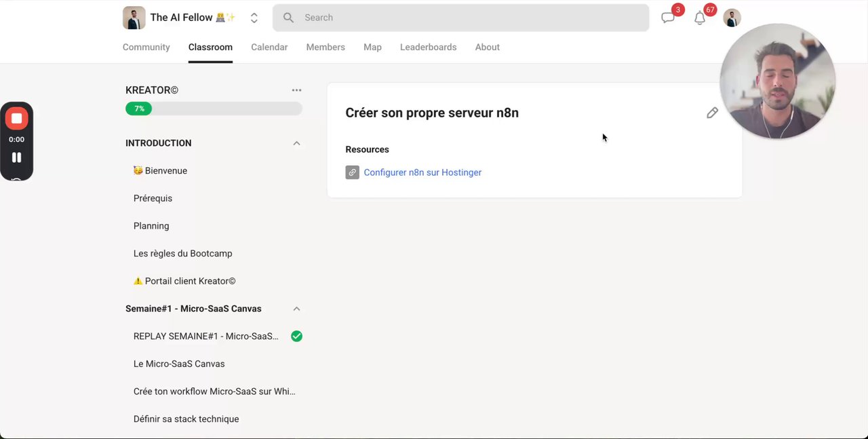This screenshot has height=439, width=868.
Task: Click the pencil edit icon for the lesson
Action: 712,113
